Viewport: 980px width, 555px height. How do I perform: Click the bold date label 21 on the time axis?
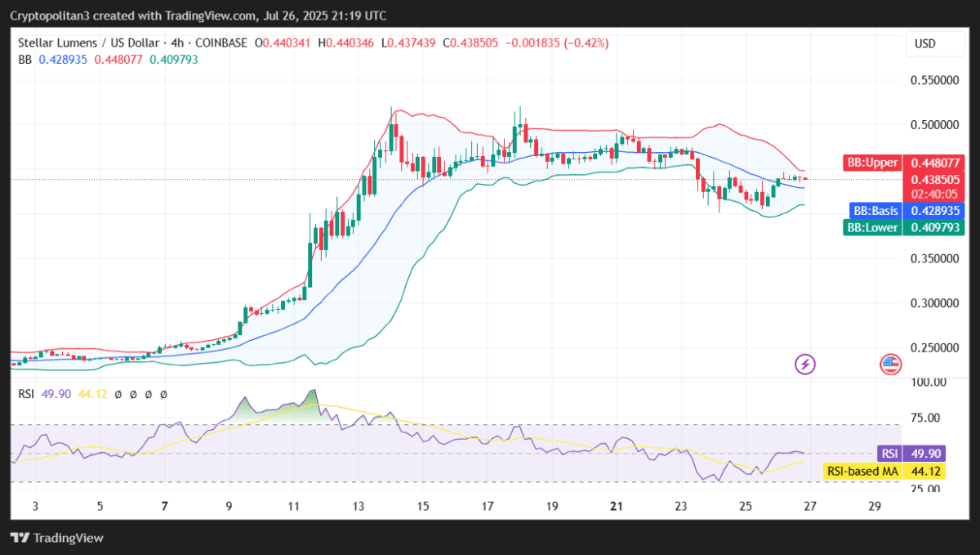tap(616, 506)
